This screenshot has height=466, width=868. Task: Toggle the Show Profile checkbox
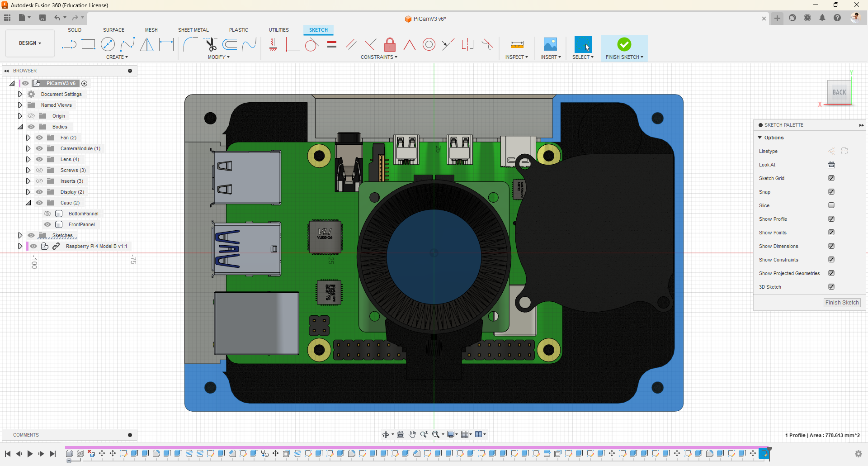[x=831, y=219]
